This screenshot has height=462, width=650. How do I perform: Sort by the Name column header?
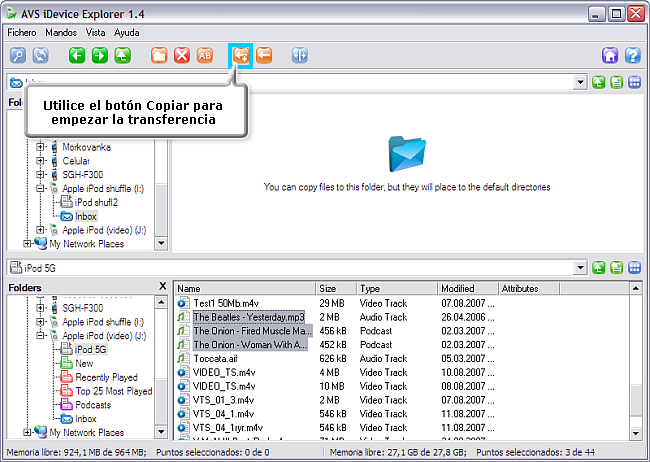tap(245, 288)
